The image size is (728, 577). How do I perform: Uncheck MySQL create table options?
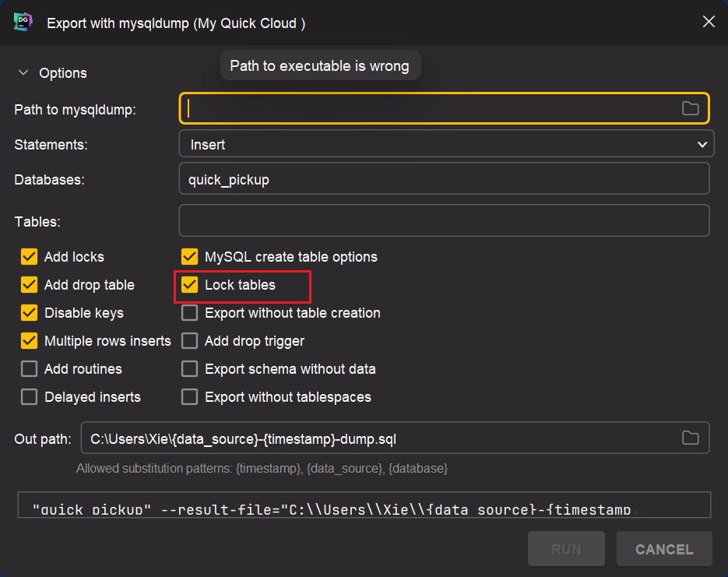[x=189, y=257]
